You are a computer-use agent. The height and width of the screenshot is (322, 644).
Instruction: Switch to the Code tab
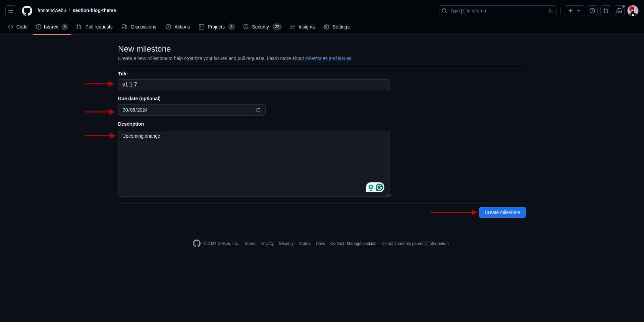point(18,27)
